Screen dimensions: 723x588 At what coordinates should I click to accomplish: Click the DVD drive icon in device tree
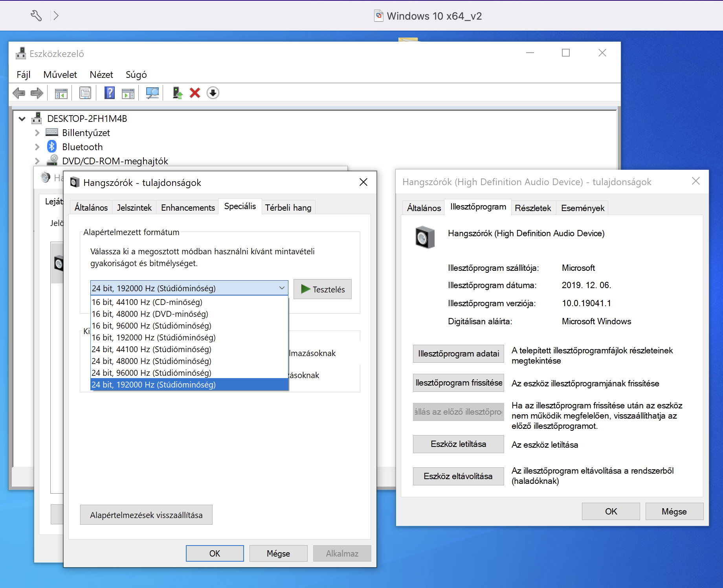[x=52, y=160]
